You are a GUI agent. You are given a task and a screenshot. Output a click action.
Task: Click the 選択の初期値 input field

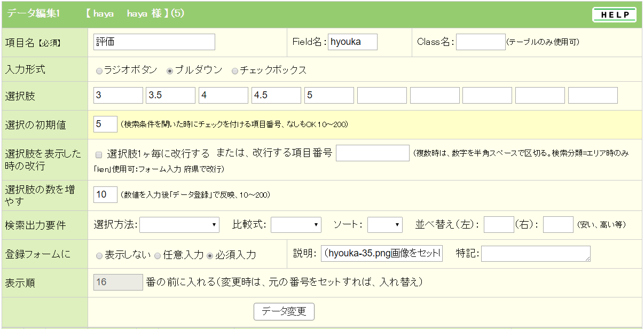tap(105, 124)
